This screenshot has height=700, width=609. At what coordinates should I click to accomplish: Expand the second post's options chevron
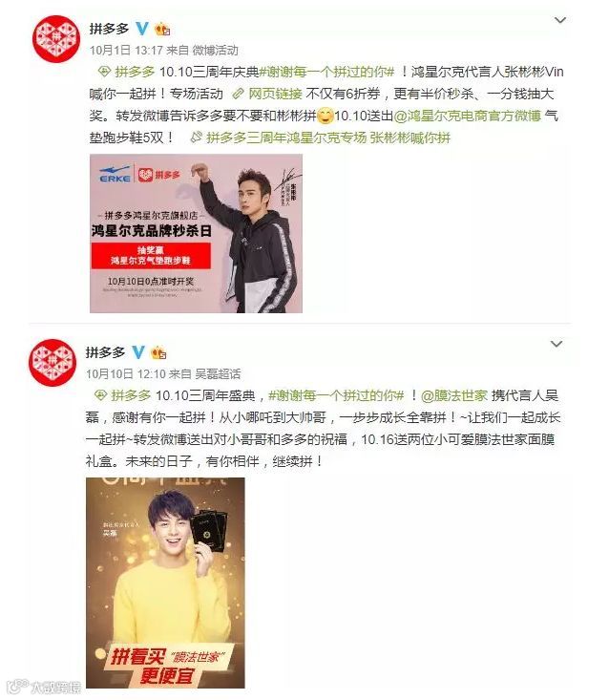coord(556,344)
